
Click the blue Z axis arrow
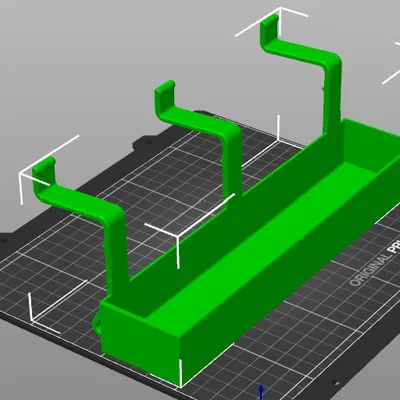pyautogui.click(x=262, y=393)
